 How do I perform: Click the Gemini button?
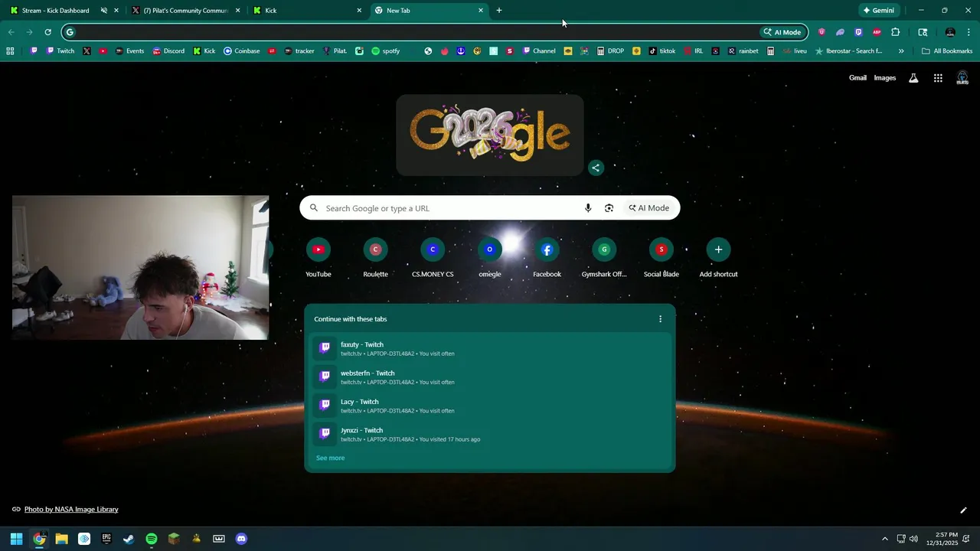pyautogui.click(x=879, y=11)
